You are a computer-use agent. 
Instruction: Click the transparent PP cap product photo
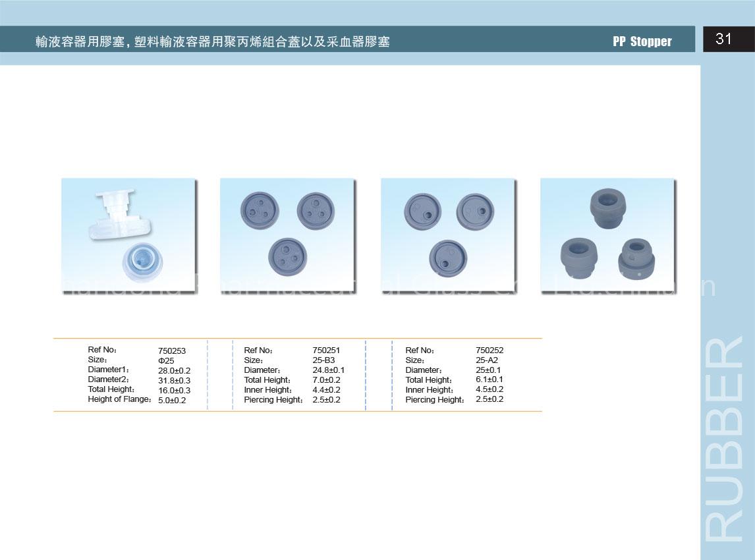(128, 235)
